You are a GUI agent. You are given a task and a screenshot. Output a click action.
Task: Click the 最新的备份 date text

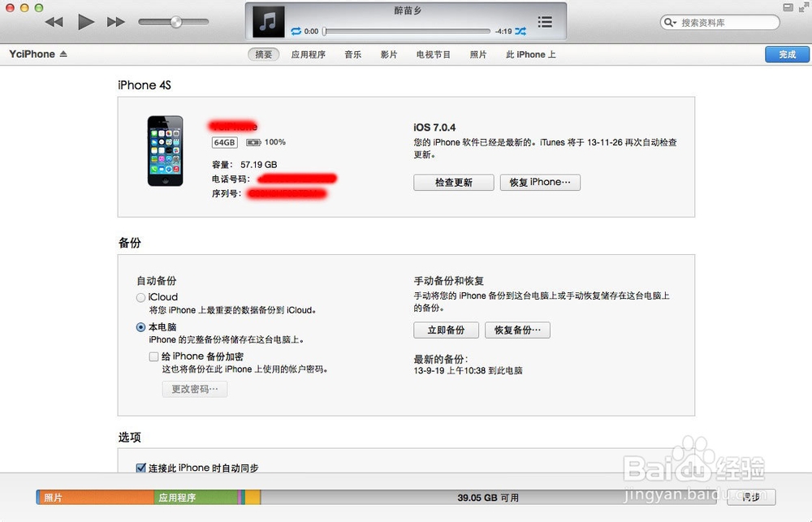click(469, 371)
